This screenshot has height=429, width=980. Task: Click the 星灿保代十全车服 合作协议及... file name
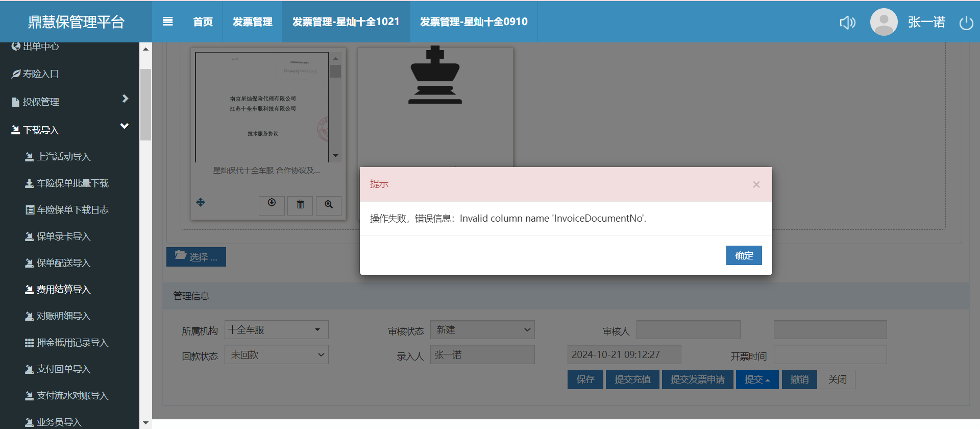point(266,171)
